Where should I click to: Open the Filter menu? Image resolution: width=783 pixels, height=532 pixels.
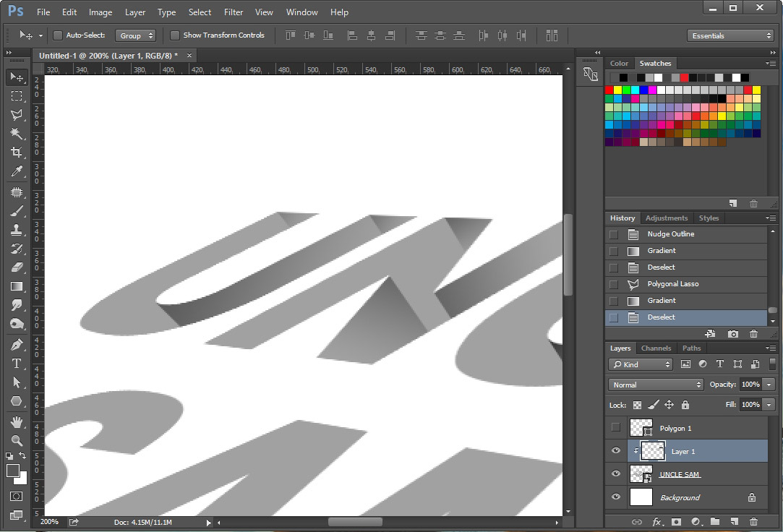(x=233, y=12)
